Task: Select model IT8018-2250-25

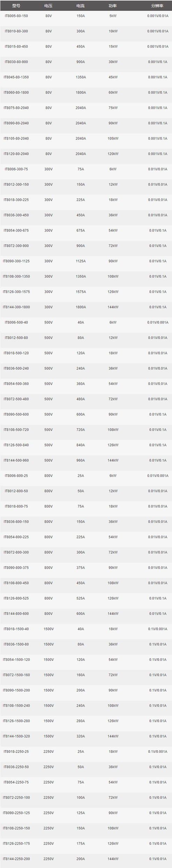Action: tap(16, 751)
